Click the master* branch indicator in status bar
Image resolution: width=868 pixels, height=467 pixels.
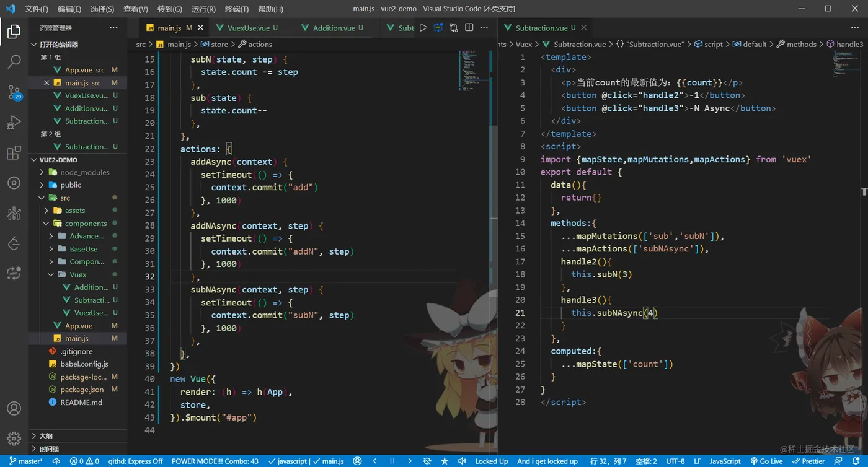(25, 461)
